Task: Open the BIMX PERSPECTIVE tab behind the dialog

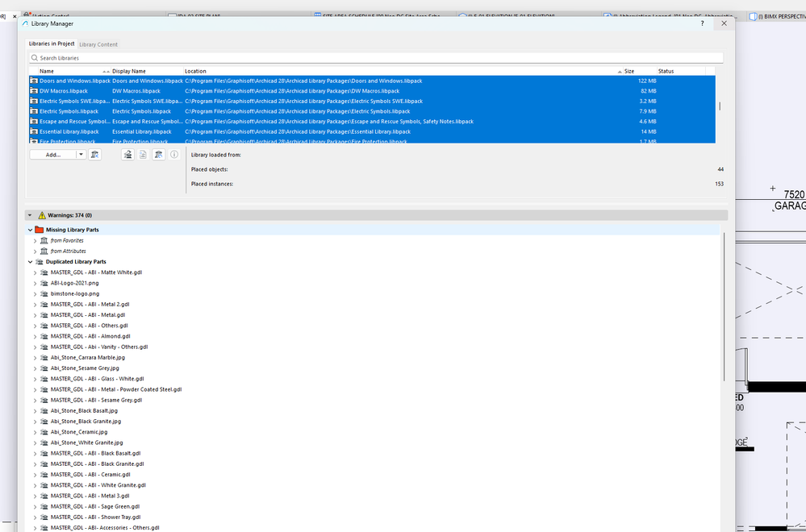Action: pyautogui.click(x=777, y=16)
